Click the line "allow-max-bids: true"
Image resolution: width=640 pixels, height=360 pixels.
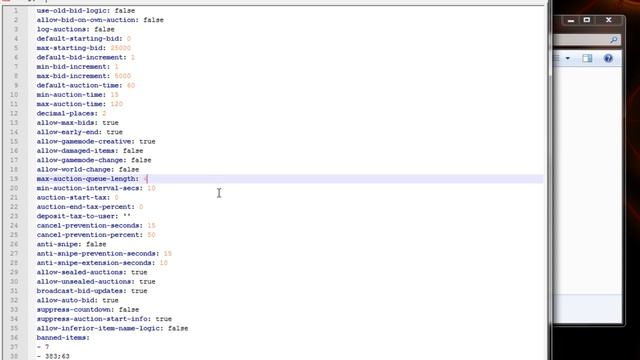78,123
